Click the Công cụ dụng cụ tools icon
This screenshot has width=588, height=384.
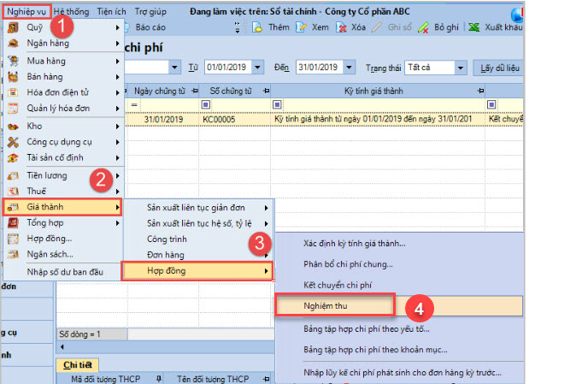pos(14,141)
